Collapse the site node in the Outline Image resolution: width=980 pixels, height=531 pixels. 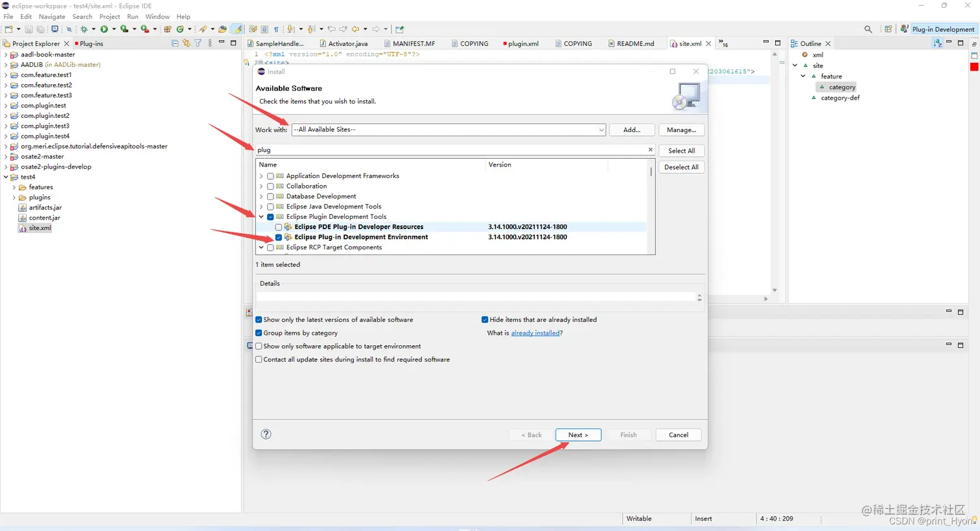coord(795,65)
